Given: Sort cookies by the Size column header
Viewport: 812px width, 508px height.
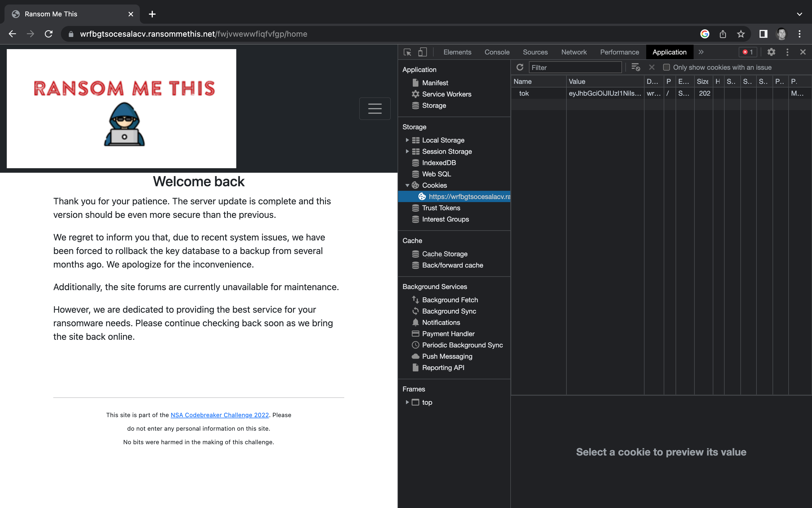Looking at the screenshot, I should 703,82.
